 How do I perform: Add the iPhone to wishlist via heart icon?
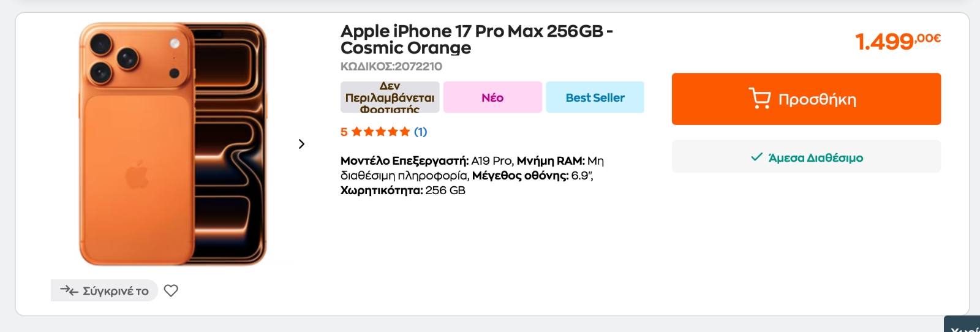click(x=171, y=291)
